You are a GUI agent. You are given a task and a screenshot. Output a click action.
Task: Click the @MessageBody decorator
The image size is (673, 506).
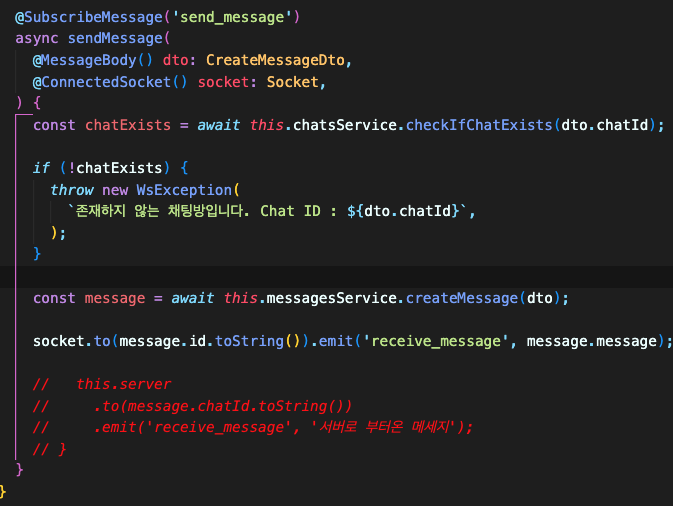pyautogui.click(x=84, y=60)
